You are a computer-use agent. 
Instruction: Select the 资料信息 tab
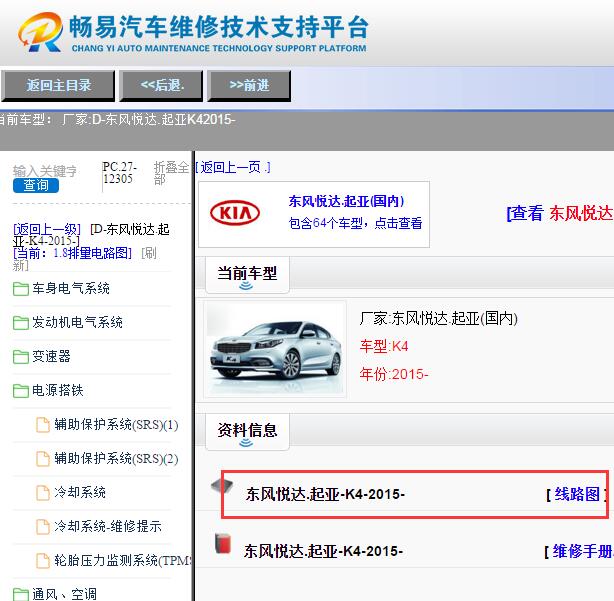[x=247, y=432]
